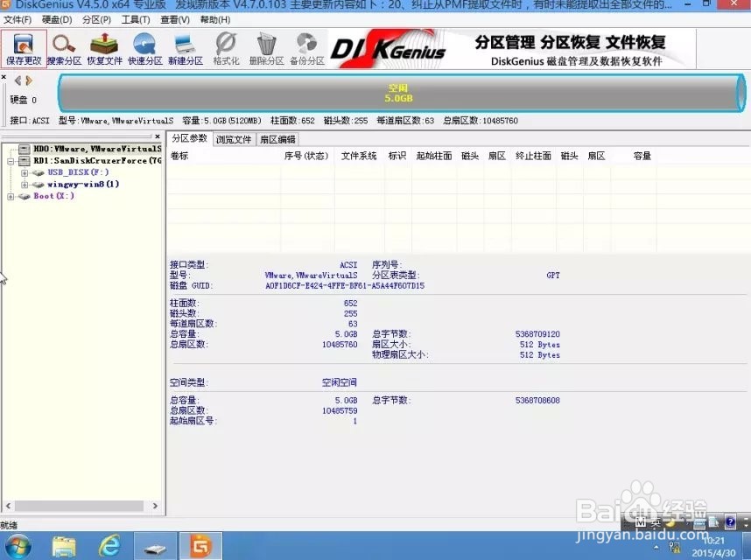Open the Tools (工具) menu

[136, 19]
